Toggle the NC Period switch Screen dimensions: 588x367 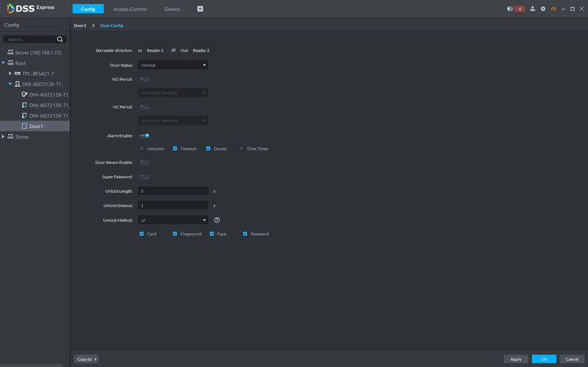click(144, 107)
